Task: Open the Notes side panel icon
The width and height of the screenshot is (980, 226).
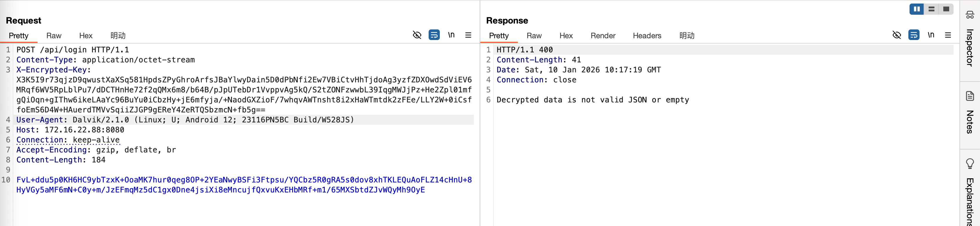Action: (970, 96)
